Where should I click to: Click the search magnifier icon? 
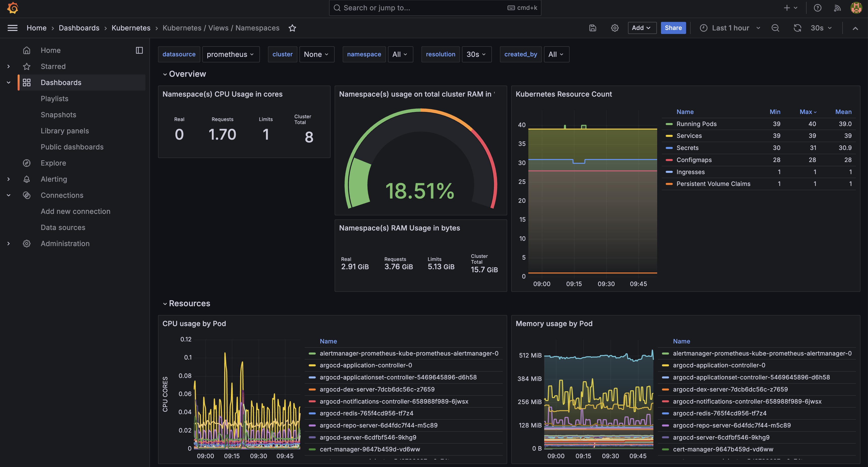(x=337, y=8)
